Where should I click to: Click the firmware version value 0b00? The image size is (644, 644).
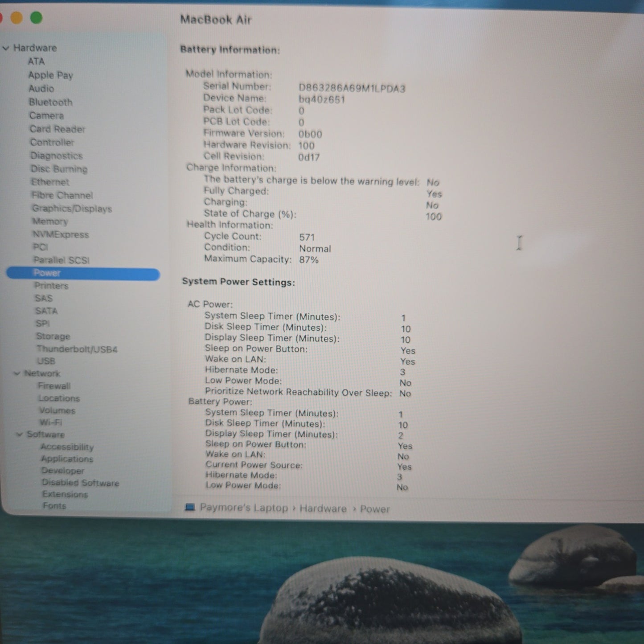310,134
